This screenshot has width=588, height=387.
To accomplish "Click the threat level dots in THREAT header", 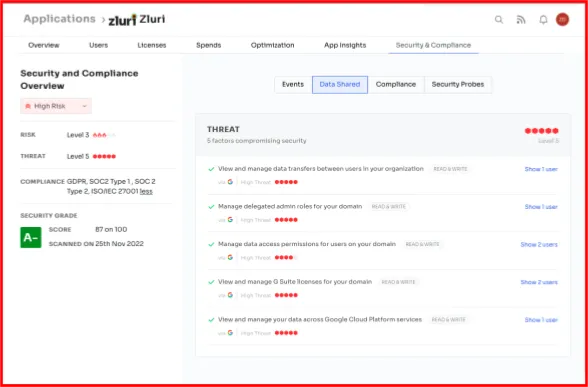I will 542,131.
